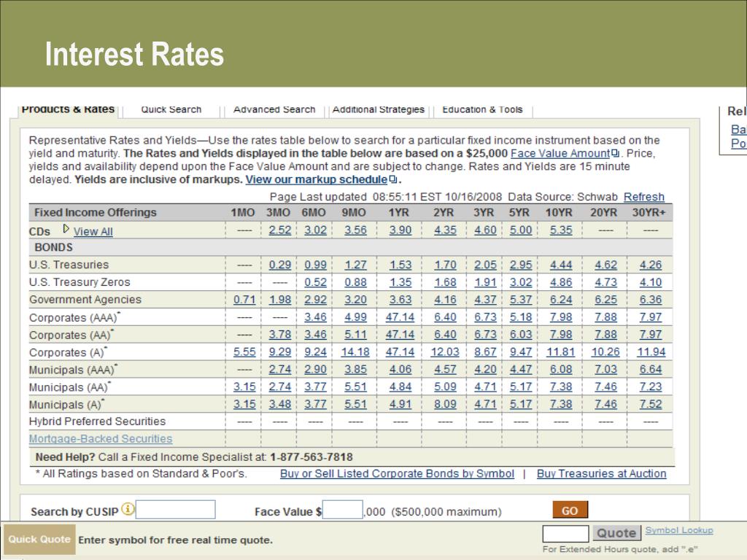This screenshot has height=560, width=747.
Task: Open View our markup schedule link
Action: pos(317,179)
